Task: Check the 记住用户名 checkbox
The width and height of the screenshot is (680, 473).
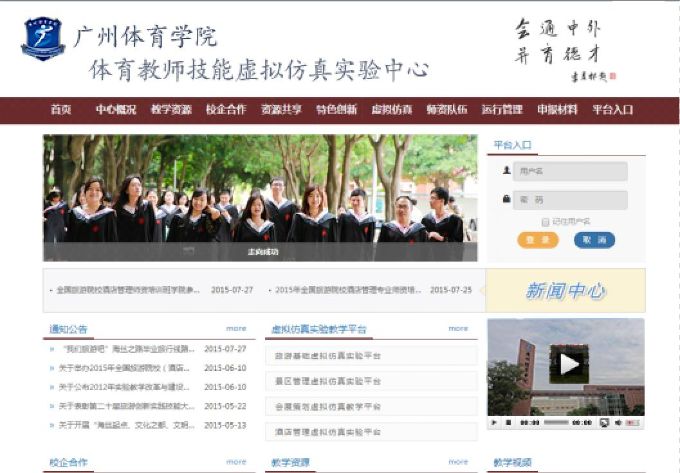Action: 545,221
